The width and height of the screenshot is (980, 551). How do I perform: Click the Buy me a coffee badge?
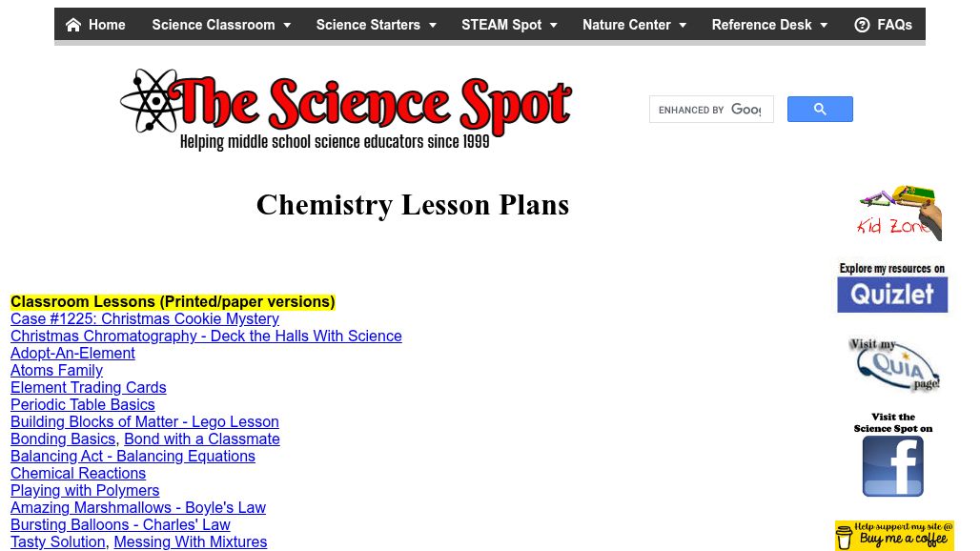(x=893, y=536)
